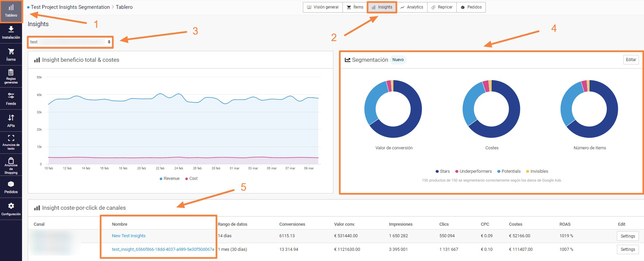Screen dimensions: 644x261
Task: Toggle Stars segment in donut legend
Action: tap(443, 171)
